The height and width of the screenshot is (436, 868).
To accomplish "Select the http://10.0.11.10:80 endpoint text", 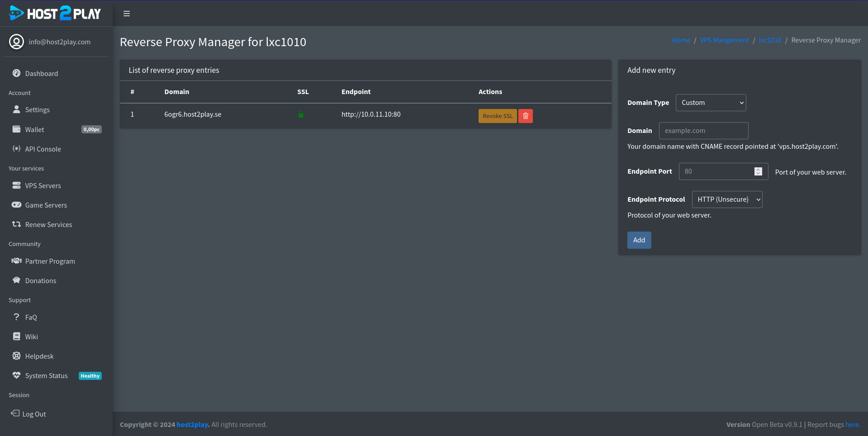I will coord(371,114).
